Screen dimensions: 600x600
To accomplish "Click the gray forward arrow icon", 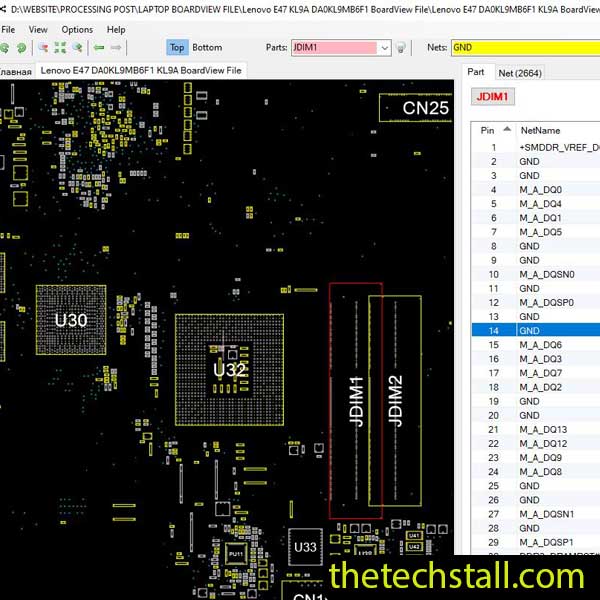I will click(117, 47).
